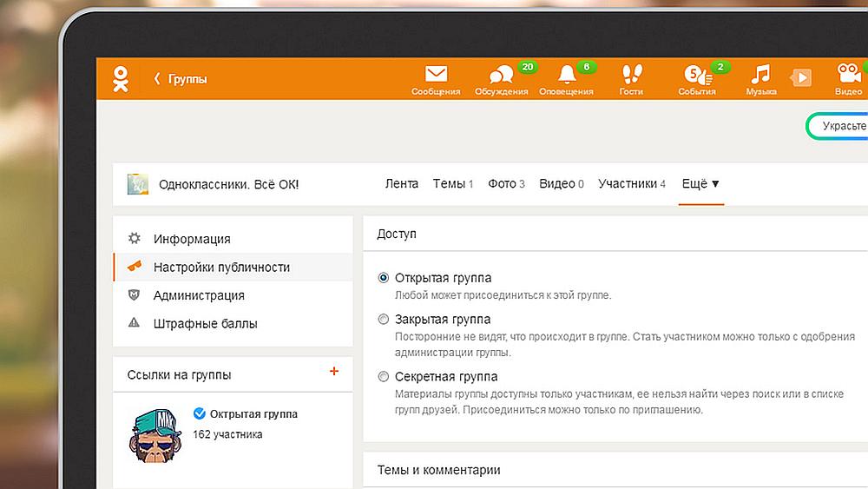
Task: Select Открытая группа radio button
Action: point(383,277)
